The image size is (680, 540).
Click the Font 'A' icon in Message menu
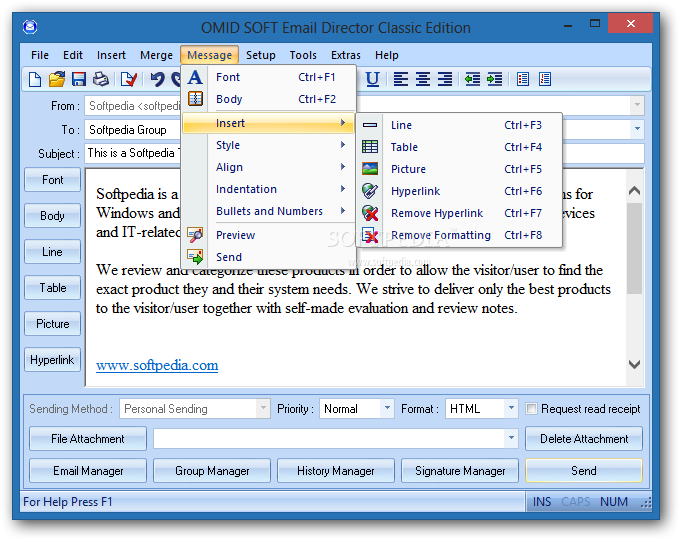195,77
